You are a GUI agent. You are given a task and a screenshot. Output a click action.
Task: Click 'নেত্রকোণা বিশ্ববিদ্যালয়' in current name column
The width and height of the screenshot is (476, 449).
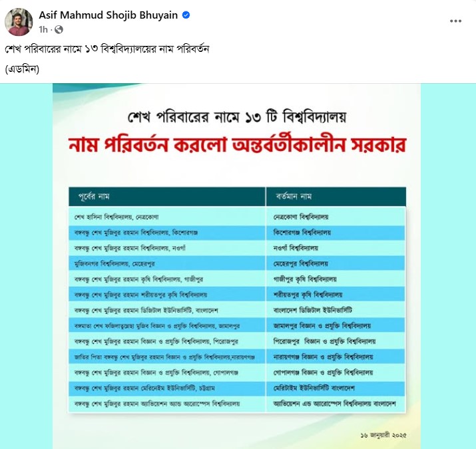tap(302, 218)
